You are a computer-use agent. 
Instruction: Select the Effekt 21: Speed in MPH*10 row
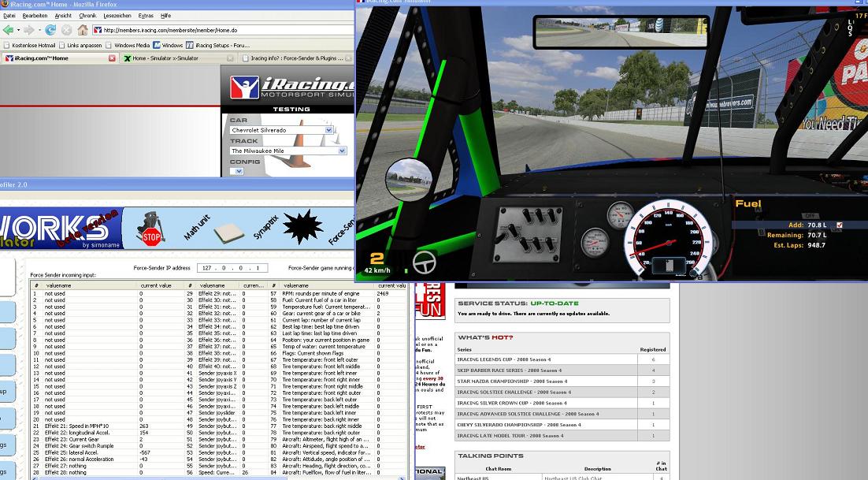coord(106,426)
